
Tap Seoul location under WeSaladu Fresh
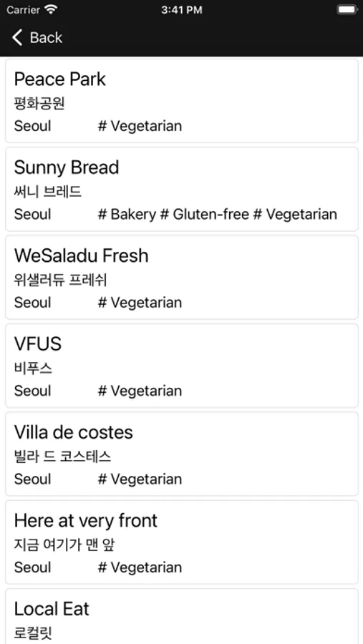(32, 303)
